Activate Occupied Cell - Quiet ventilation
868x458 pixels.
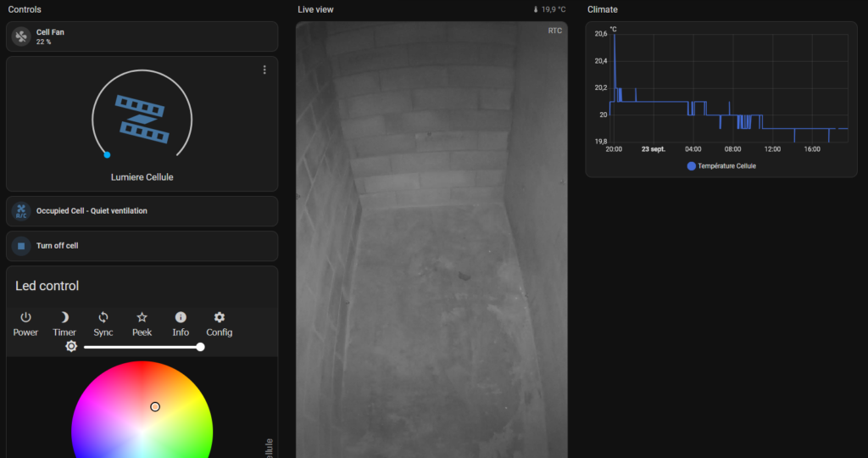pos(142,211)
